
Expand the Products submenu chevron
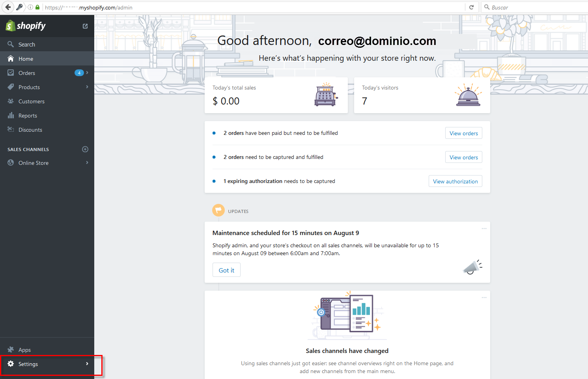tap(87, 87)
